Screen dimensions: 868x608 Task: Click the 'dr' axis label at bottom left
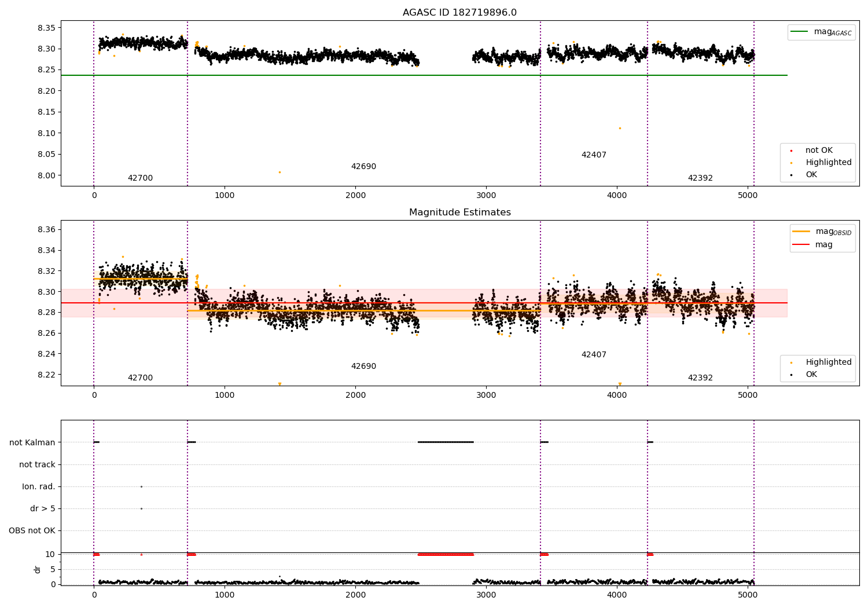pos(38,569)
